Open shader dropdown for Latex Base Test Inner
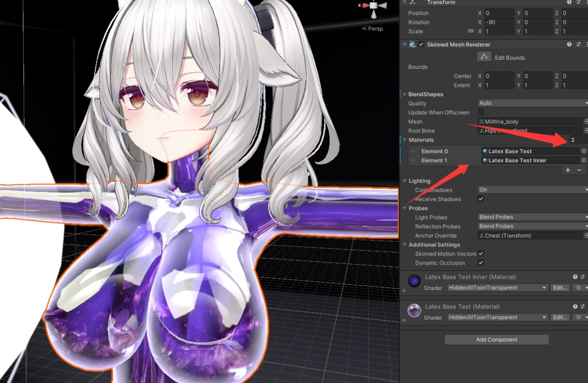This screenshot has width=588, height=383. point(497,288)
